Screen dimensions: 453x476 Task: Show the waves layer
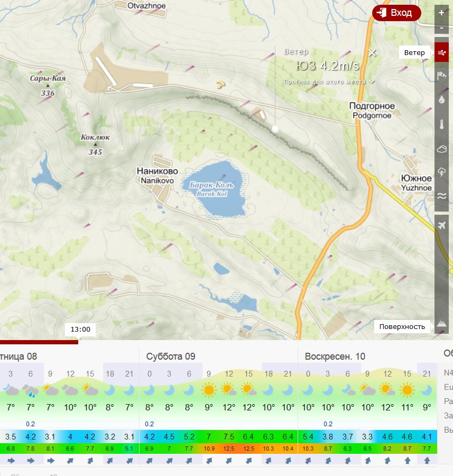(x=442, y=196)
